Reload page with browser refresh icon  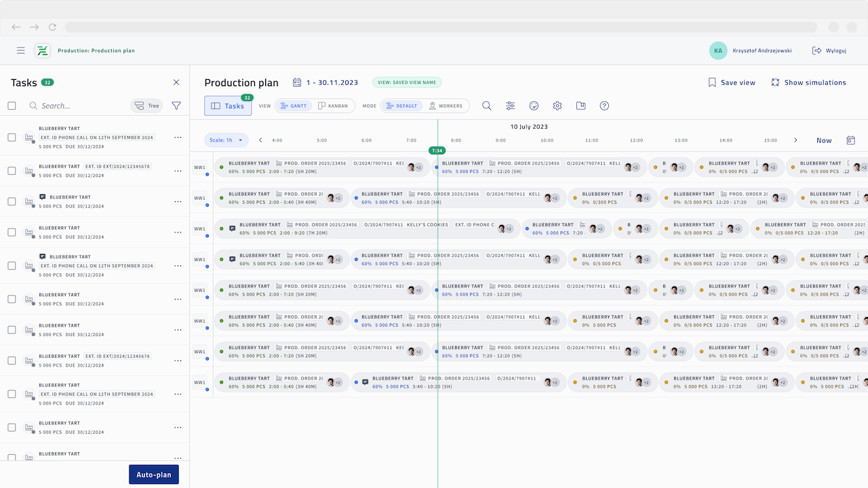click(52, 27)
